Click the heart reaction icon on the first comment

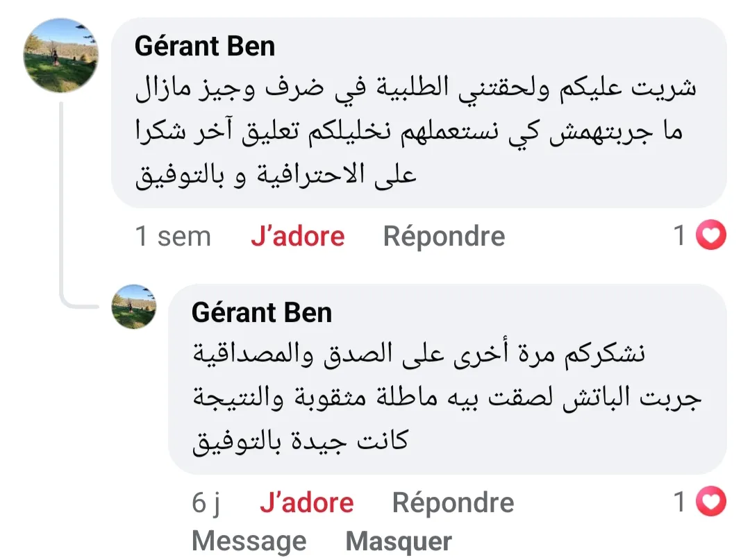[x=710, y=237]
